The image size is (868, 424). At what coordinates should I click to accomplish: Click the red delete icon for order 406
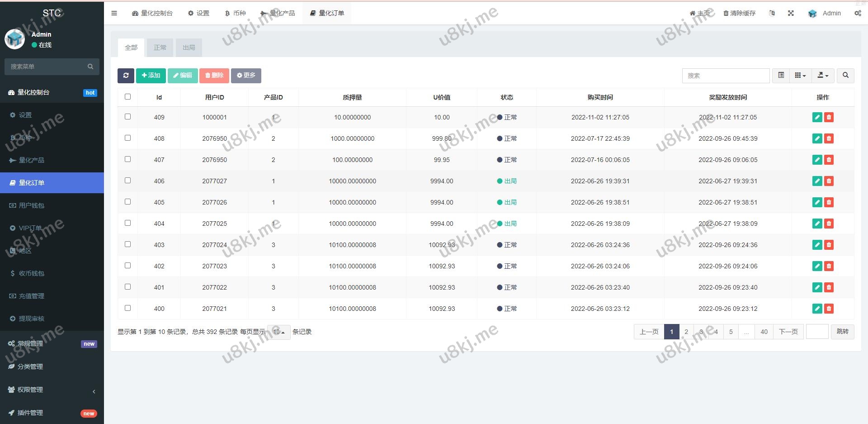click(x=829, y=181)
